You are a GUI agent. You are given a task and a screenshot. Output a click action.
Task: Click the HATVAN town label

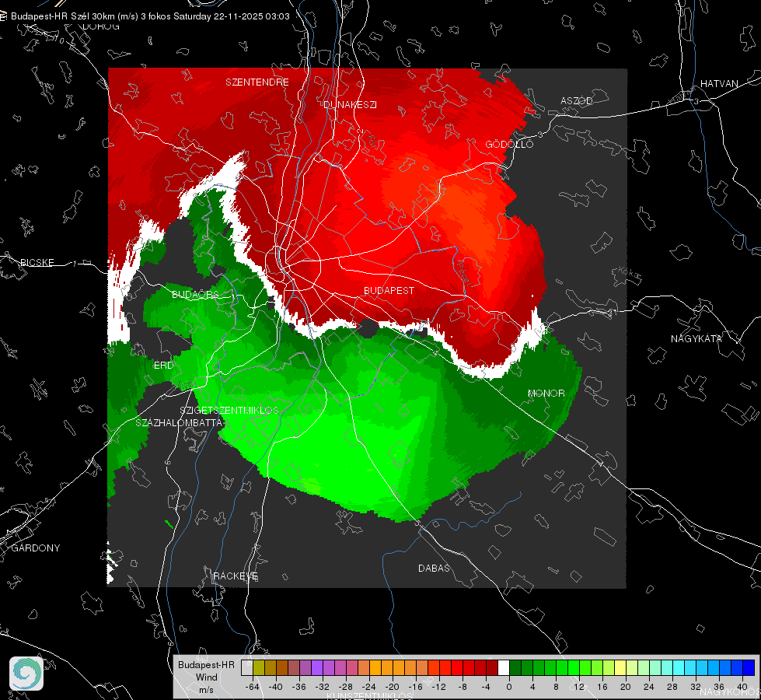click(719, 83)
